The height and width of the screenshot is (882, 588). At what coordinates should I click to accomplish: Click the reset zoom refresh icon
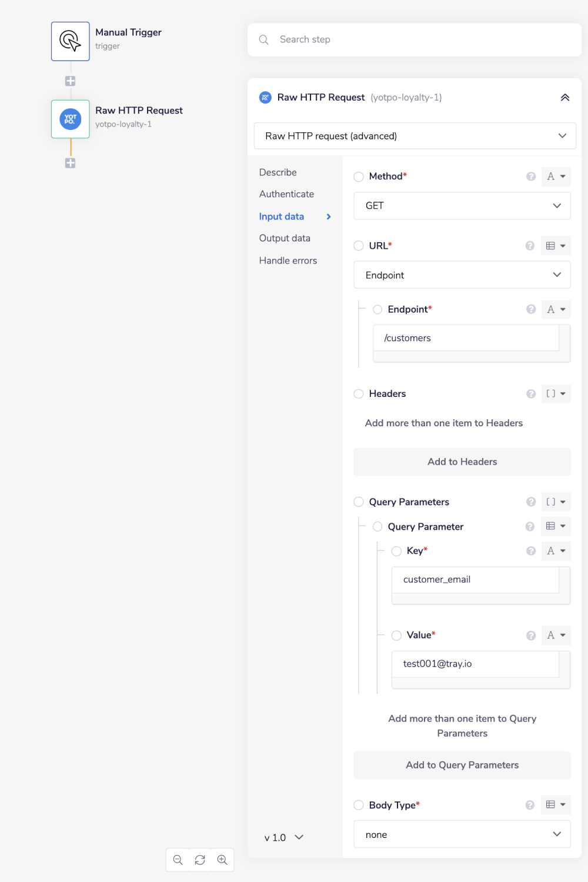point(200,860)
